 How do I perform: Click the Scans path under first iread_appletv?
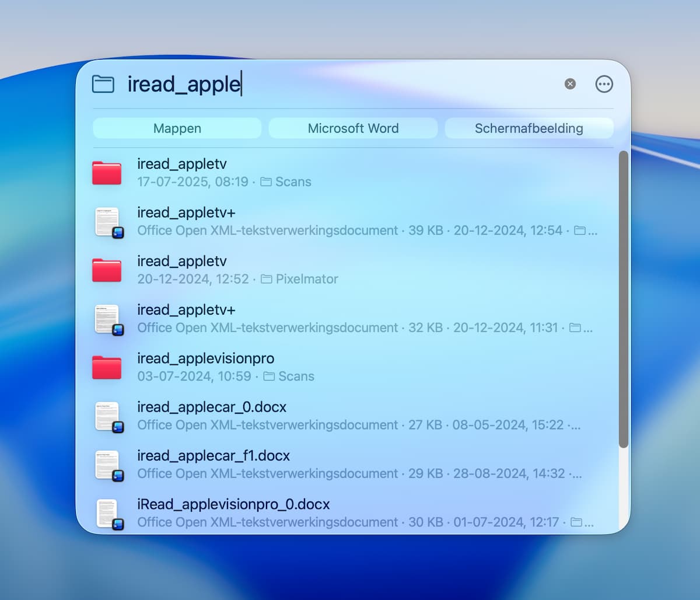pyautogui.click(x=292, y=182)
